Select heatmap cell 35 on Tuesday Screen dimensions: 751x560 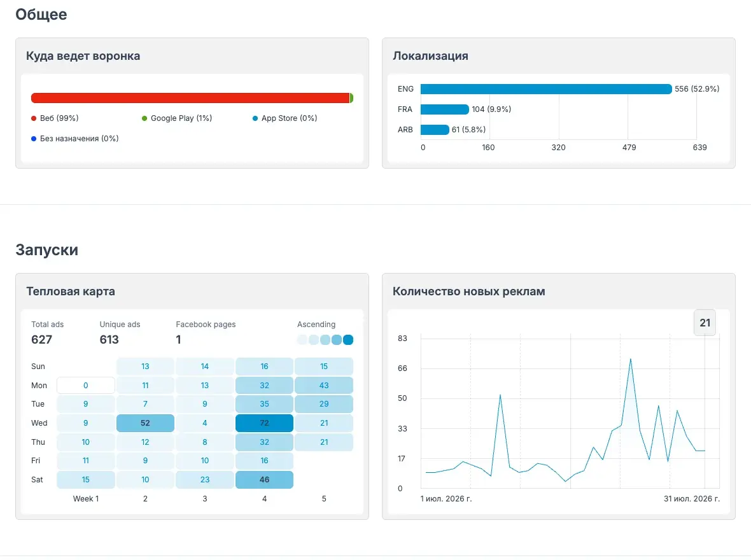264,404
